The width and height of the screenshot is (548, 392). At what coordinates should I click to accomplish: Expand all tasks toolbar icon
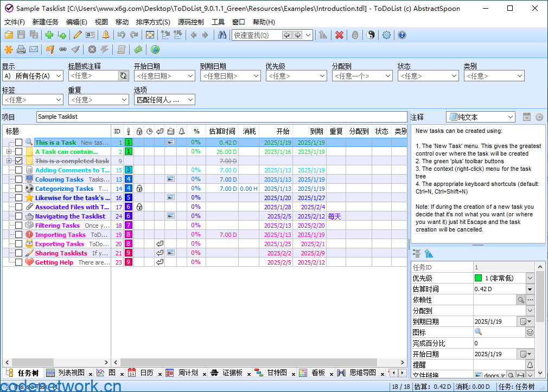[x=165, y=35]
